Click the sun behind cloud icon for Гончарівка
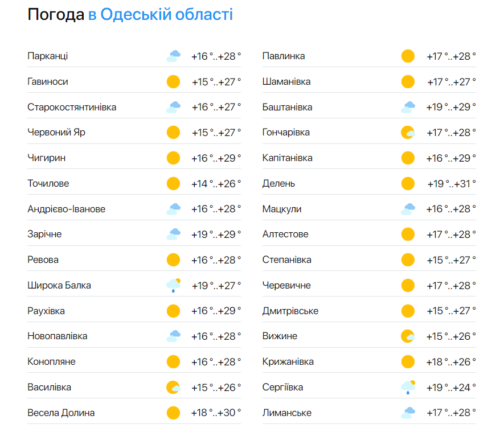The image size is (504, 428). pyautogui.click(x=408, y=132)
